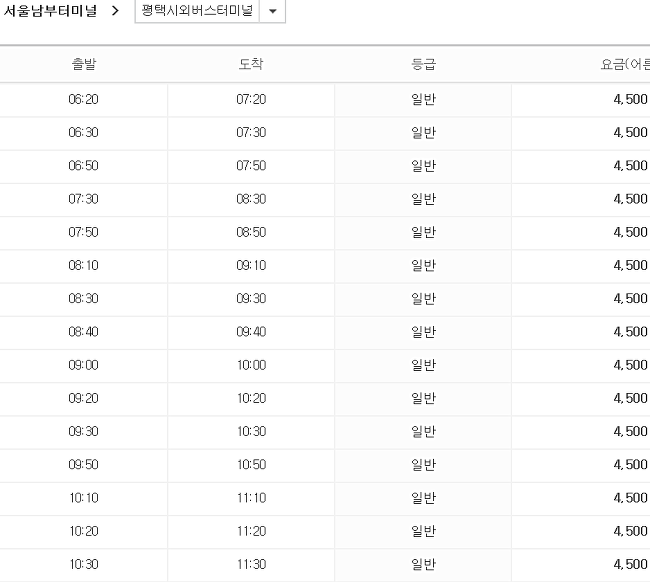The width and height of the screenshot is (650, 582).
Task: Click the 4,500 fare in the 06:30 row
Action: pos(631,133)
